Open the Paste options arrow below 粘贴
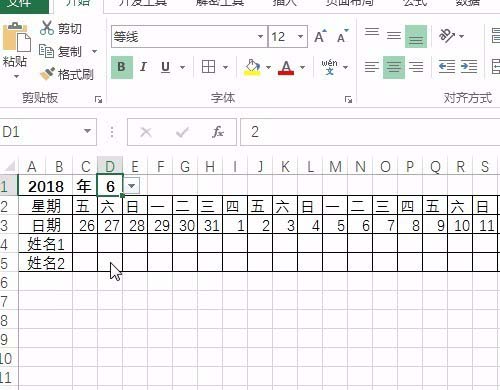This screenshot has width=500, height=390. click(x=16, y=77)
